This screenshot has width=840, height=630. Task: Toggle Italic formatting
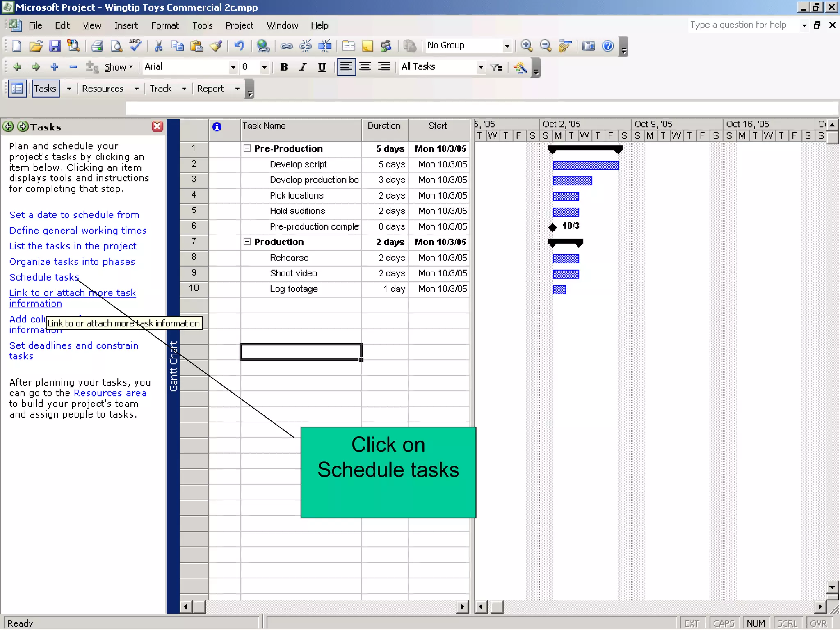tap(303, 67)
